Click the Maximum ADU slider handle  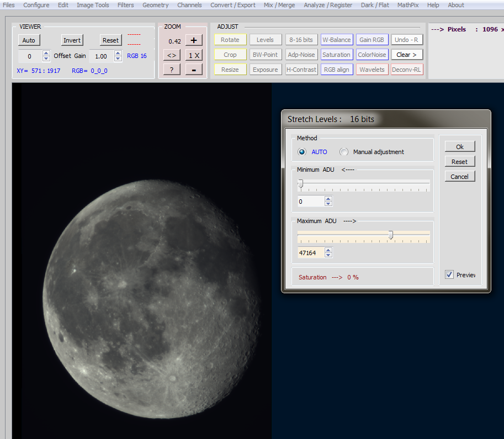391,235
